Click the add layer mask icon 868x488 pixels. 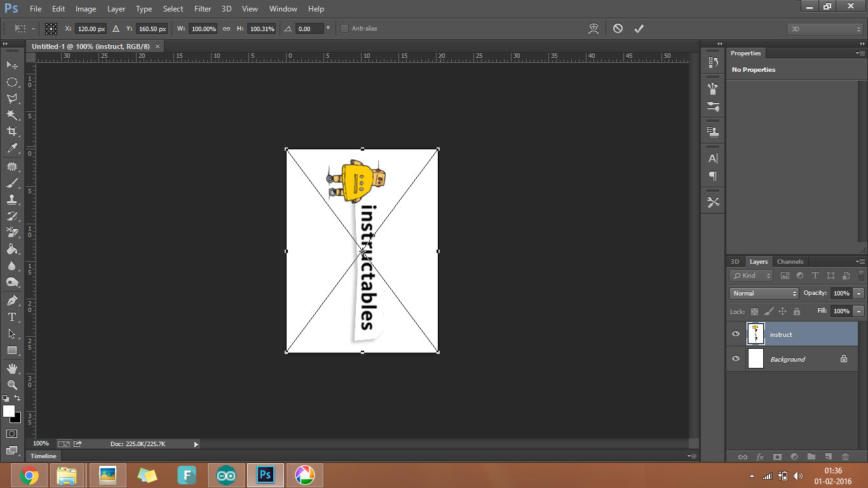(777, 457)
